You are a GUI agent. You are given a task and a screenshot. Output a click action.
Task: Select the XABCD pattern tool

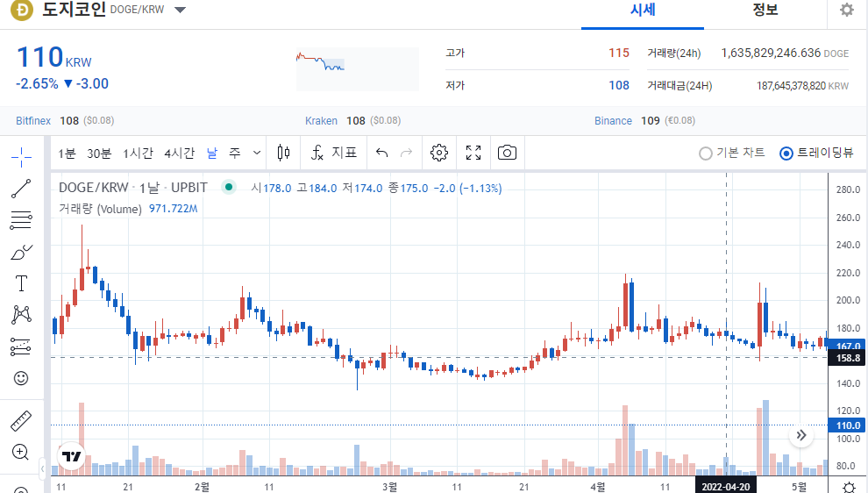tap(21, 315)
